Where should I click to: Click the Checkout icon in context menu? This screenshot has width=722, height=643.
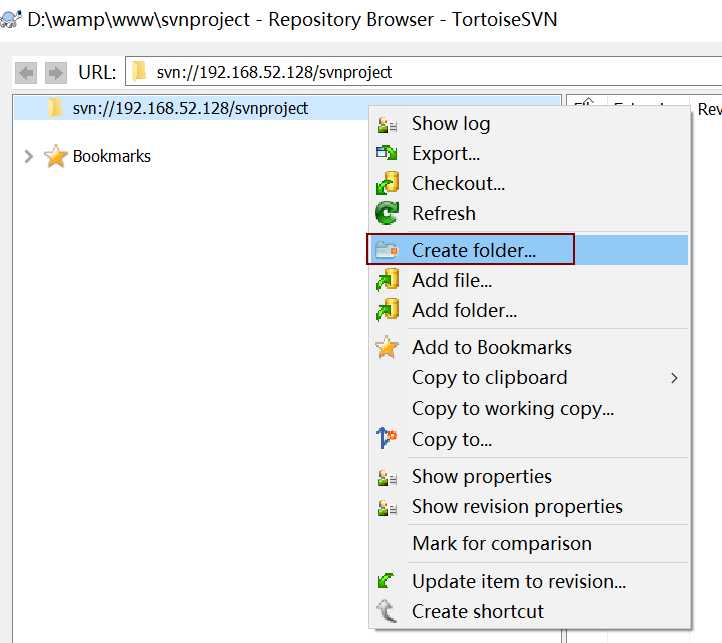387,183
